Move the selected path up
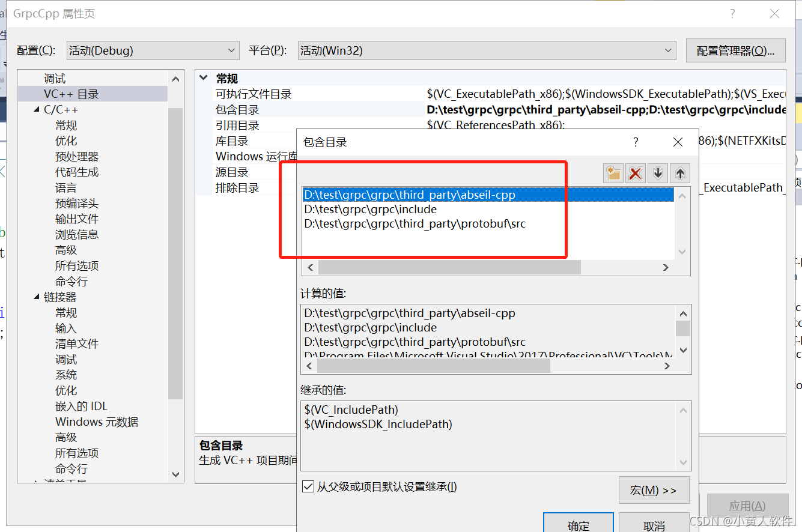Screen dimensions: 802x532 pyautogui.click(x=679, y=173)
